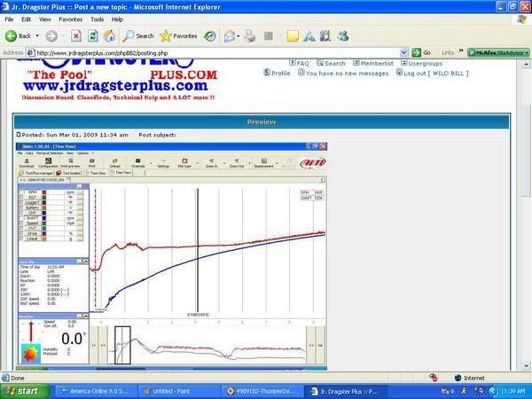
Task: Toggle the SHAFT channel checkbox
Action: pyautogui.click(x=21, y=218)
